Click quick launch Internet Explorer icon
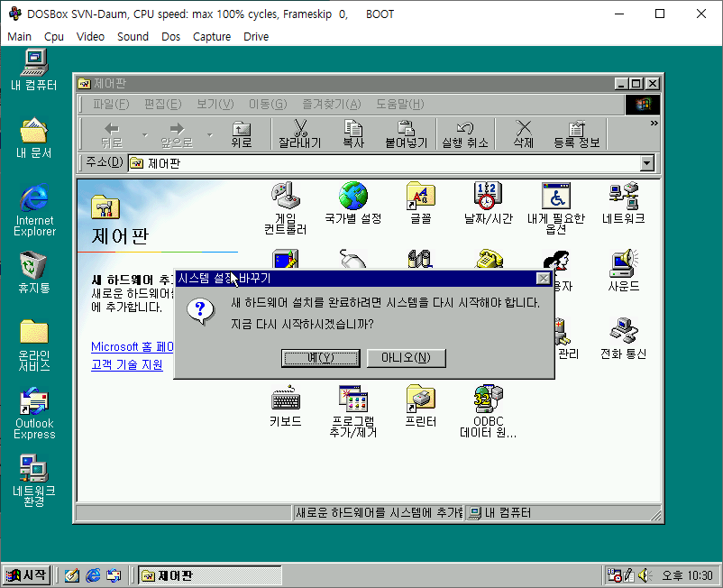723x588 pixels. [93, 575]
